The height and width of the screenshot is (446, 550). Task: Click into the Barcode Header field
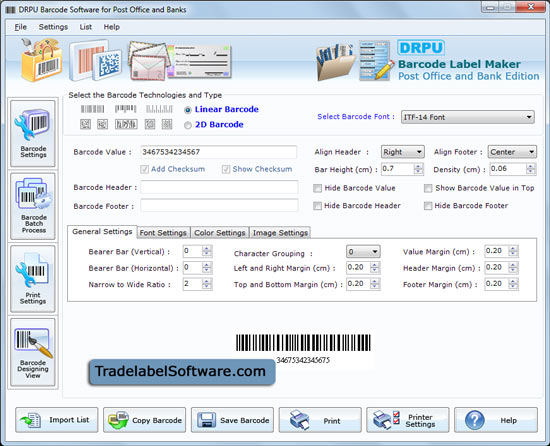point(219,187)
